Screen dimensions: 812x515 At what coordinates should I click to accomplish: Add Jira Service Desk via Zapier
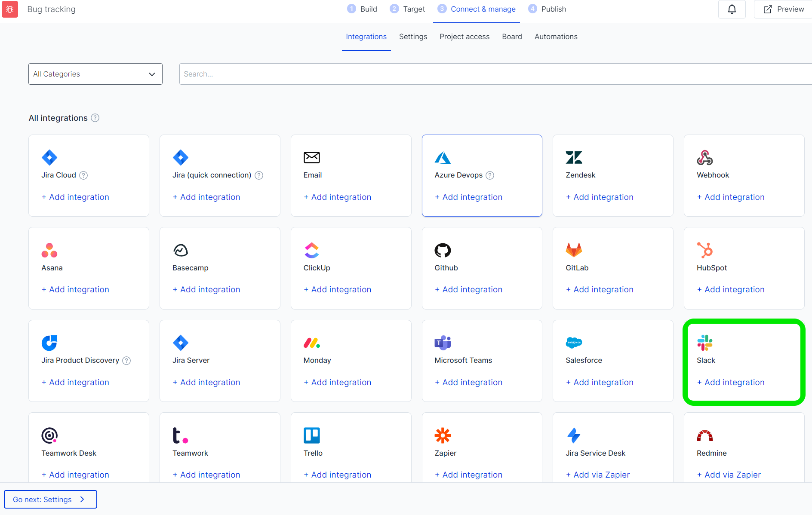coord(598,475)
